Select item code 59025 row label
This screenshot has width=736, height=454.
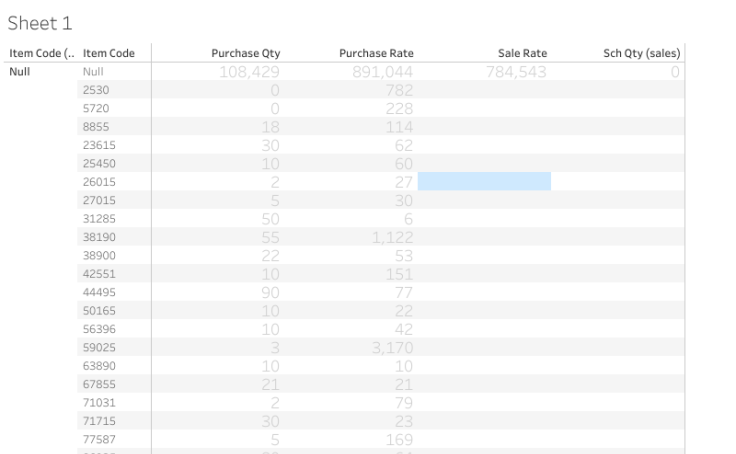99,348
